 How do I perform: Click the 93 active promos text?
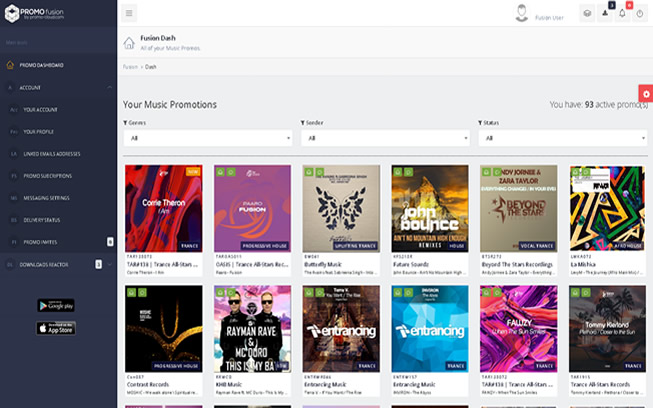[598, 104]
